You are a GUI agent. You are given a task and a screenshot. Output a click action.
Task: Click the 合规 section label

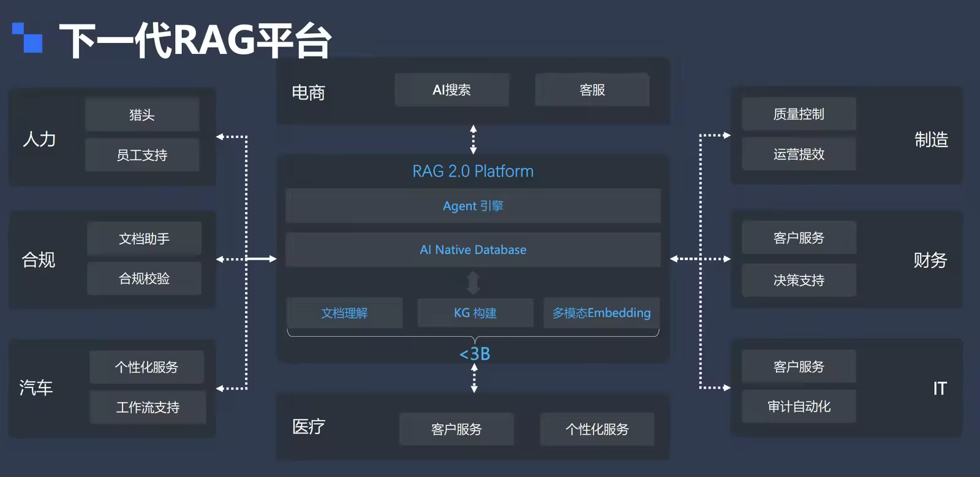pyautogui.click(x=39, y=260)
